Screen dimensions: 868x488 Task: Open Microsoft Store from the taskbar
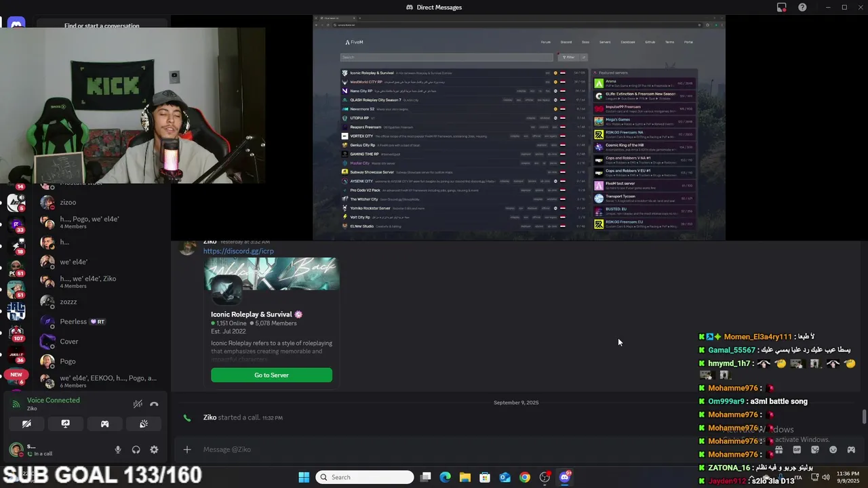485,477
